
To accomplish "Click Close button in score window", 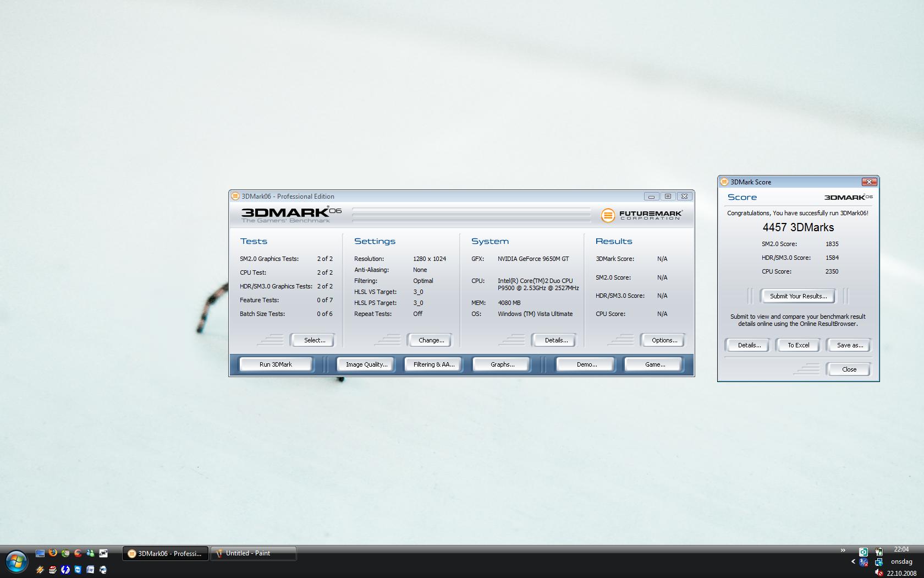I will [849, 369].
